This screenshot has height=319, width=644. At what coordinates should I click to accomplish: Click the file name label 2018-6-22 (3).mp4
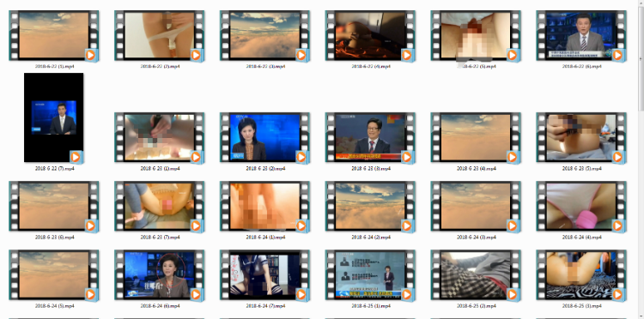click(x=265, y=66)
